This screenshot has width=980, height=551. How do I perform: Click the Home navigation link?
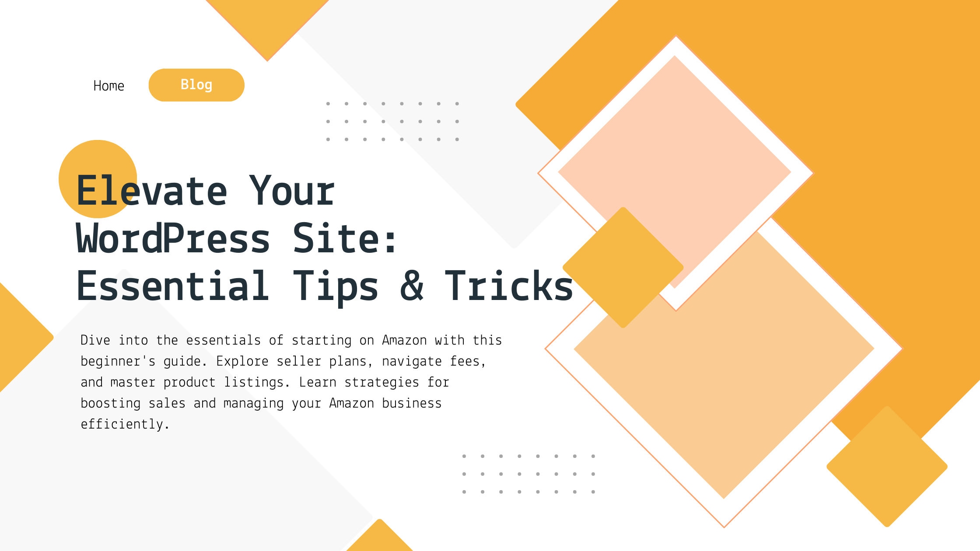point(109,84)
